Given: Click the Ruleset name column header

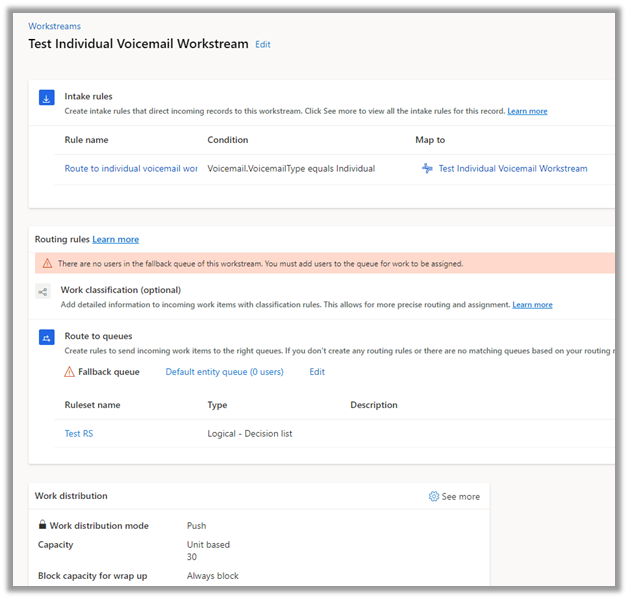Looking at the screenshot, I should (x=93, y=405).
